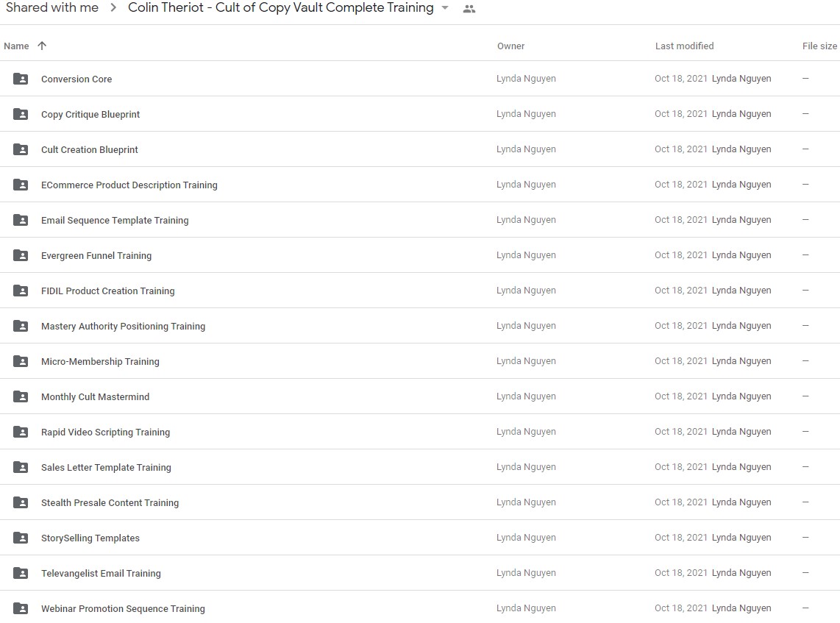Screen dimensions: 840x623
Task: Open the folder title dropdown arrow
Action: click(x=445, y=8)
